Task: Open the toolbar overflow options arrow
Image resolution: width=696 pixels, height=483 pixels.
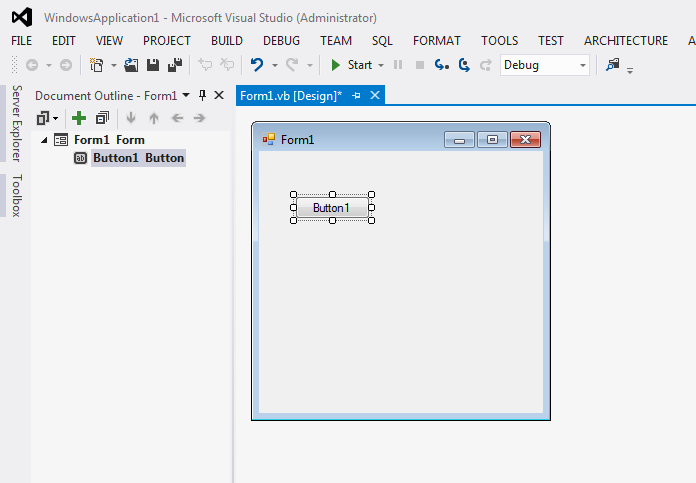Action: (x=630, y=70)
